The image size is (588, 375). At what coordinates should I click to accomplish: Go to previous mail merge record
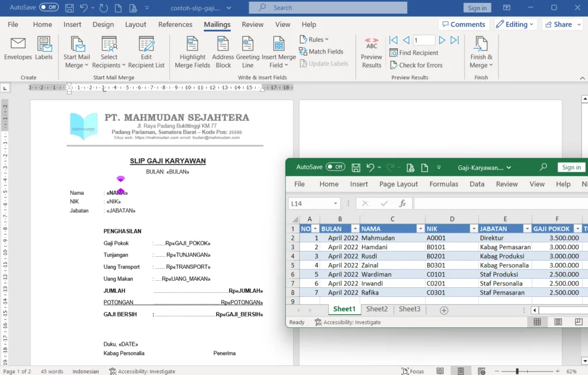(x=406, y=40)
